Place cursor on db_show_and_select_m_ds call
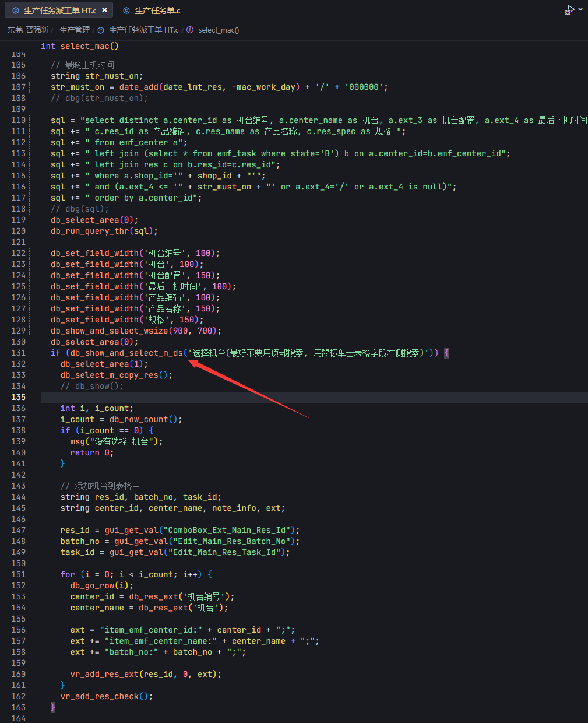 click(126, 353)
